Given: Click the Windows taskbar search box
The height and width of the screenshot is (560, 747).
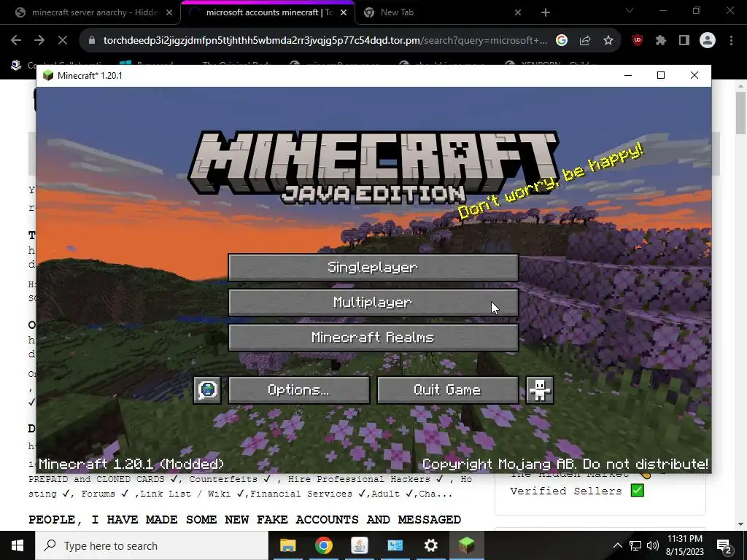Looking at the screenshot, I should [x=152, y=545].
